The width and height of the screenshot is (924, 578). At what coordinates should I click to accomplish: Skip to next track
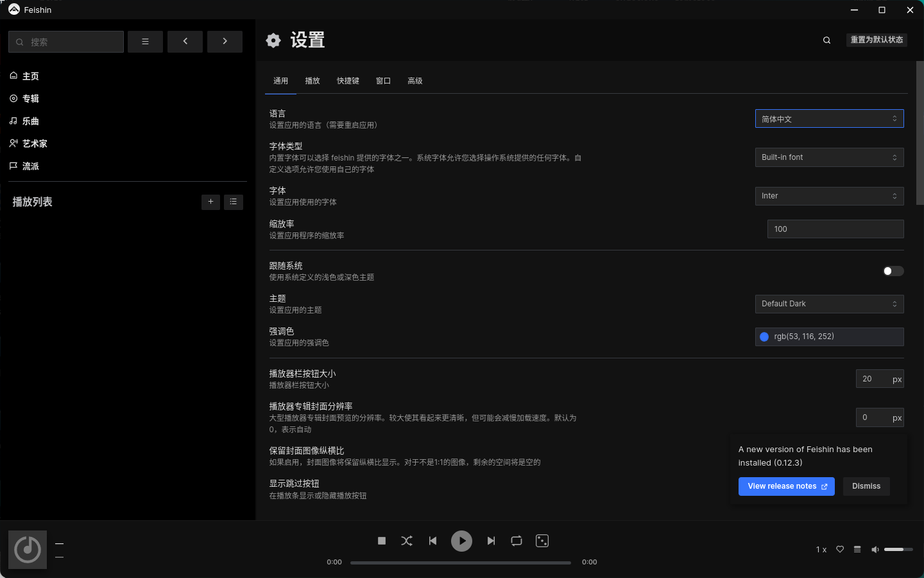491,541
